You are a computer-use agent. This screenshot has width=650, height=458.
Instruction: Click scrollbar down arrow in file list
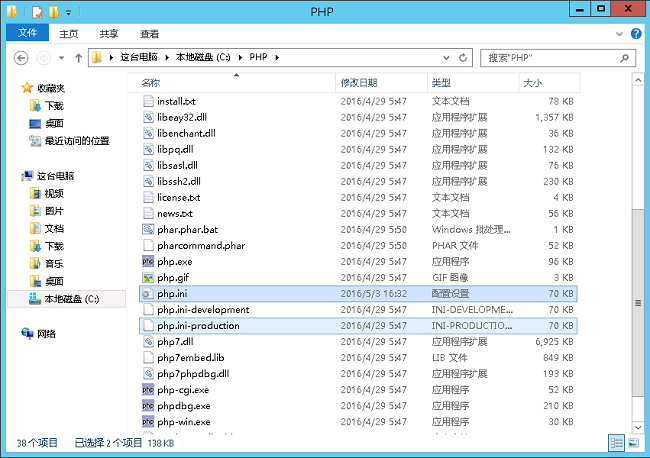coord(638,427)
